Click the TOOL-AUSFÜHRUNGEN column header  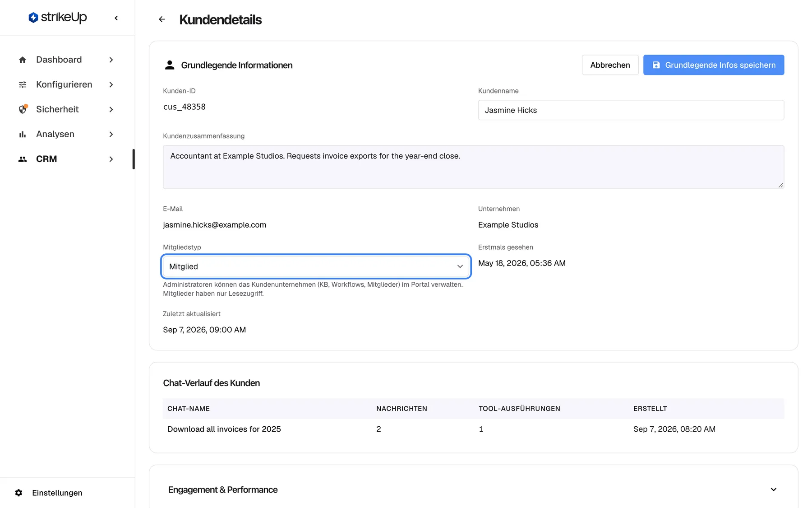[x=519, y=409]
